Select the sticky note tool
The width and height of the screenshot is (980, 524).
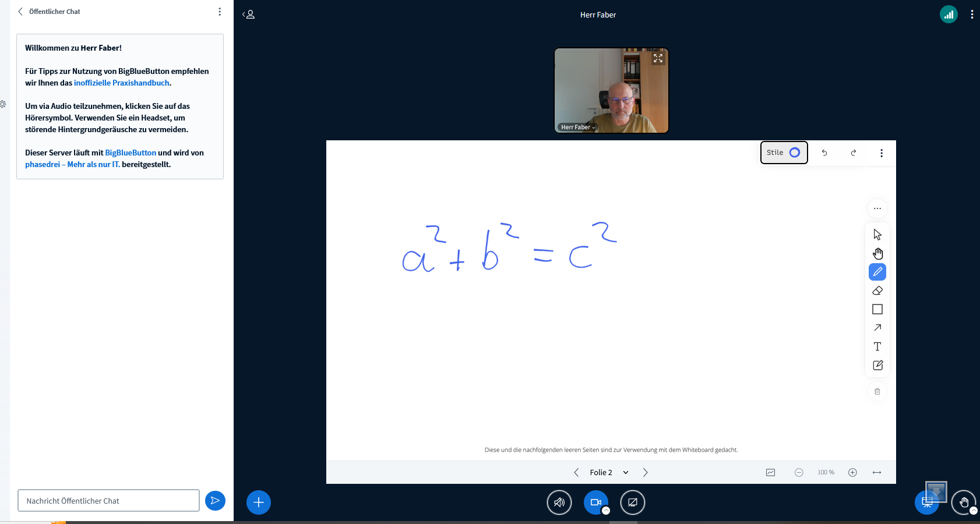click(877, 365)
